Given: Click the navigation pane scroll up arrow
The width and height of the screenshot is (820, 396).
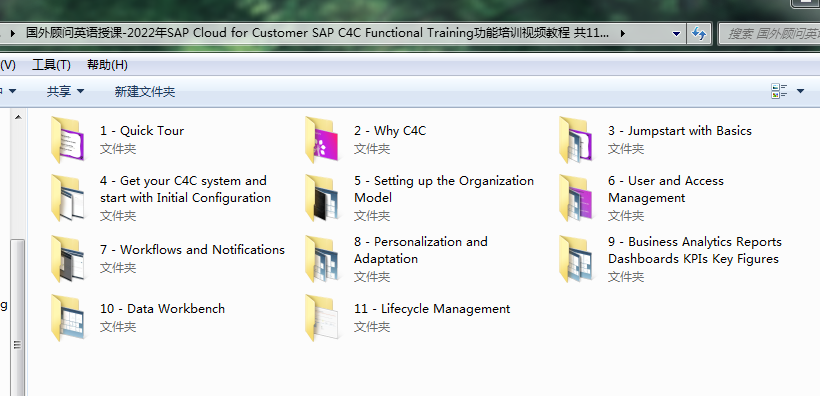Looking at the screenshot, I should [18, 117].
